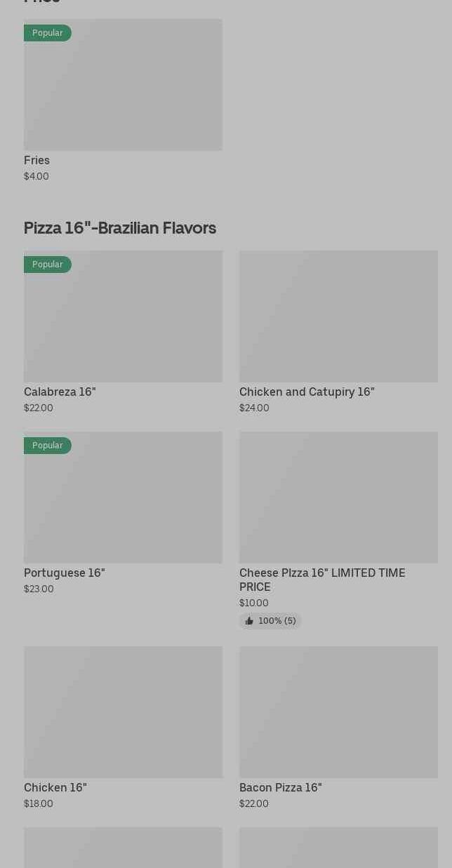The height and width of the screenshot is (868, 452).
Task: Click the 100% (5) rating badge
Action: [271, 621]
